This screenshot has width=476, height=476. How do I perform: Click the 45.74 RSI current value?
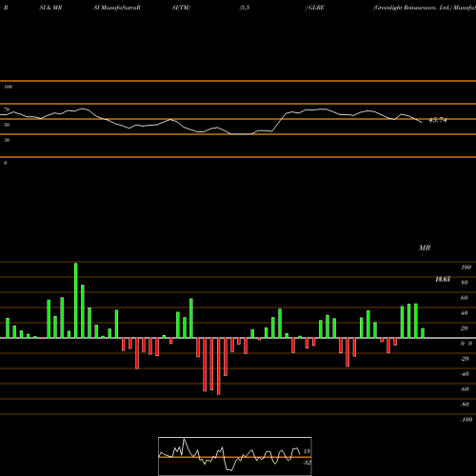(x=438, y=120)
